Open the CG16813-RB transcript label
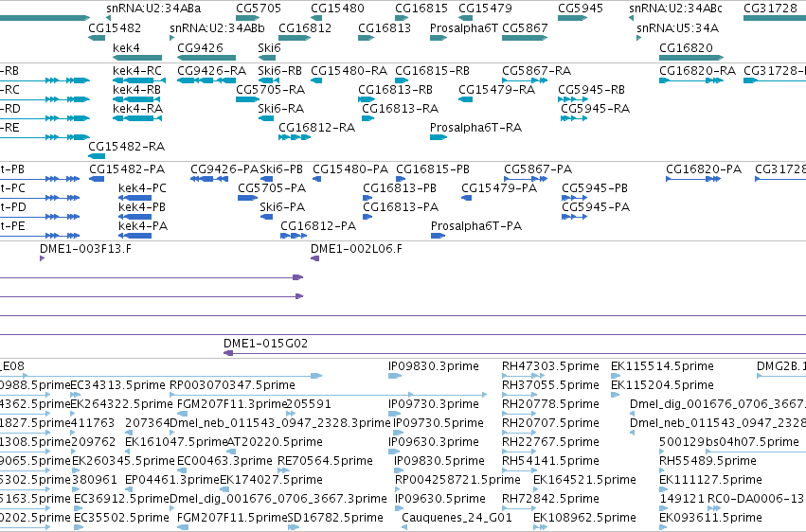The image size is (806, 532). pyautogui.click(x=395, y=89)
